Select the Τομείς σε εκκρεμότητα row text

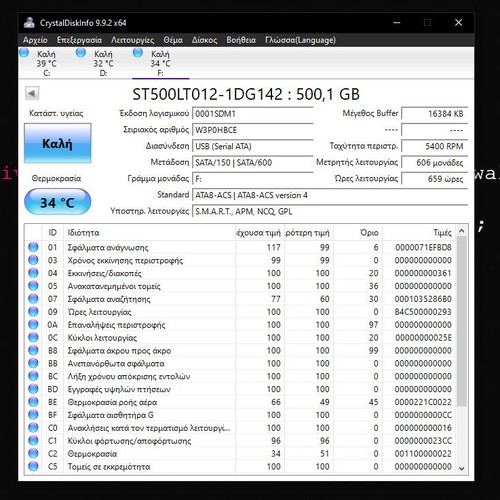(x=109, y=467)
